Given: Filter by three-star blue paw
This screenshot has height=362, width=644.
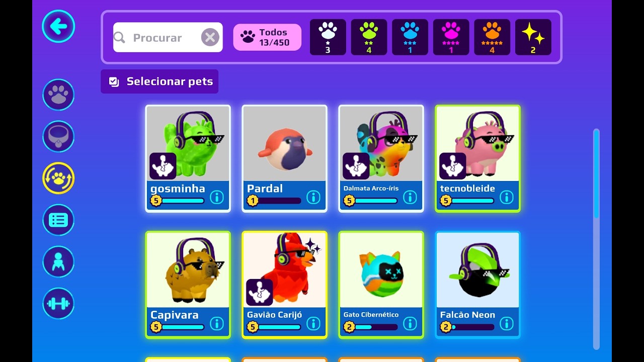Looking at the screenshot, I should [x=410, y=37].
